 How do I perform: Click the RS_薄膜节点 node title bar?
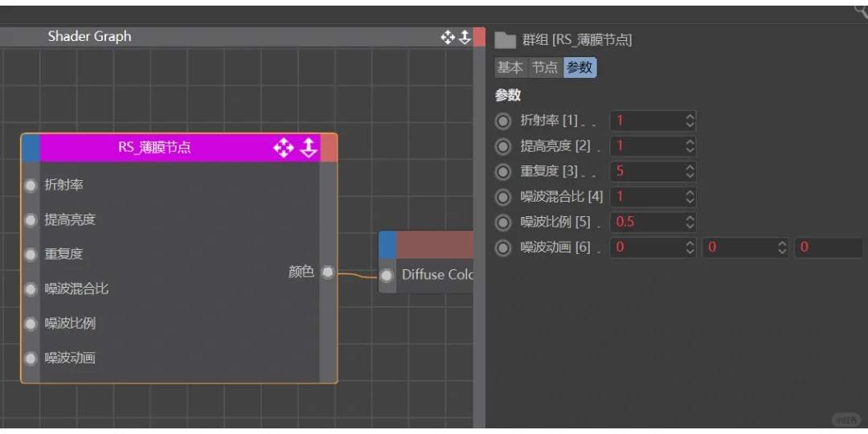point(180,148)
